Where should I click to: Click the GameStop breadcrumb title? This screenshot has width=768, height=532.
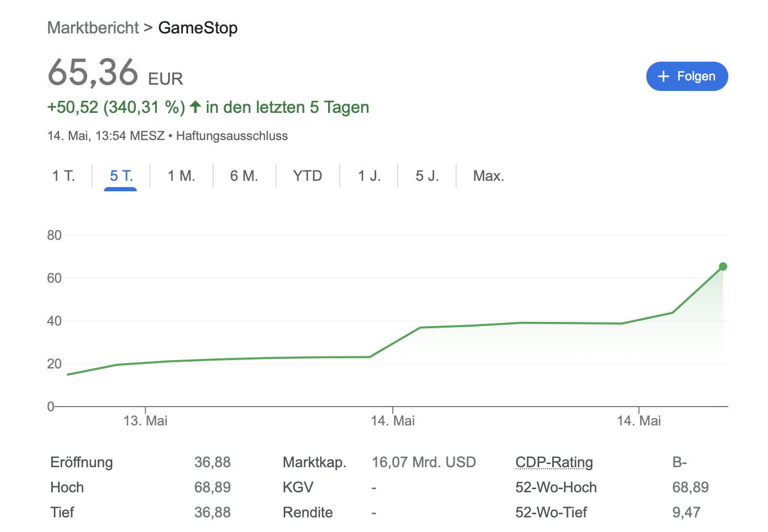coord(198,28)
